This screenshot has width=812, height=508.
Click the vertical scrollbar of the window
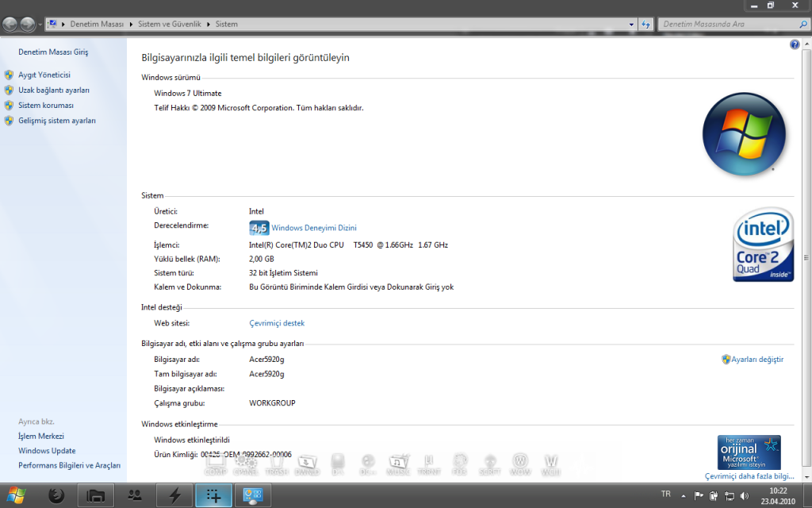[x=806, y=257]
